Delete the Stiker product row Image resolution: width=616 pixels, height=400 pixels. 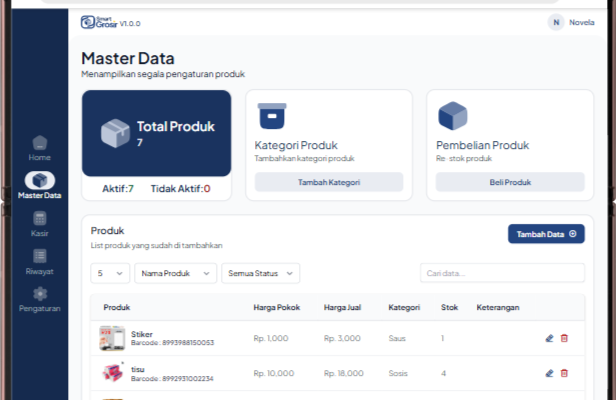[564, 338]
